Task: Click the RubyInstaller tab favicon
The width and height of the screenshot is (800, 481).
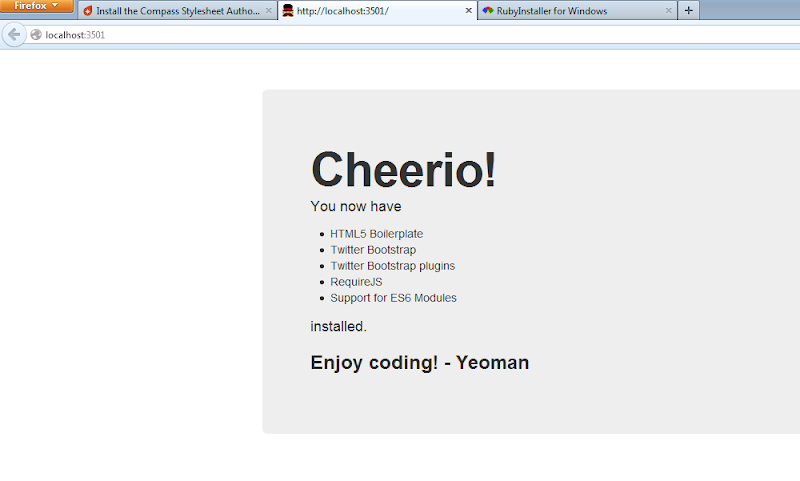Action: (488, 11)
